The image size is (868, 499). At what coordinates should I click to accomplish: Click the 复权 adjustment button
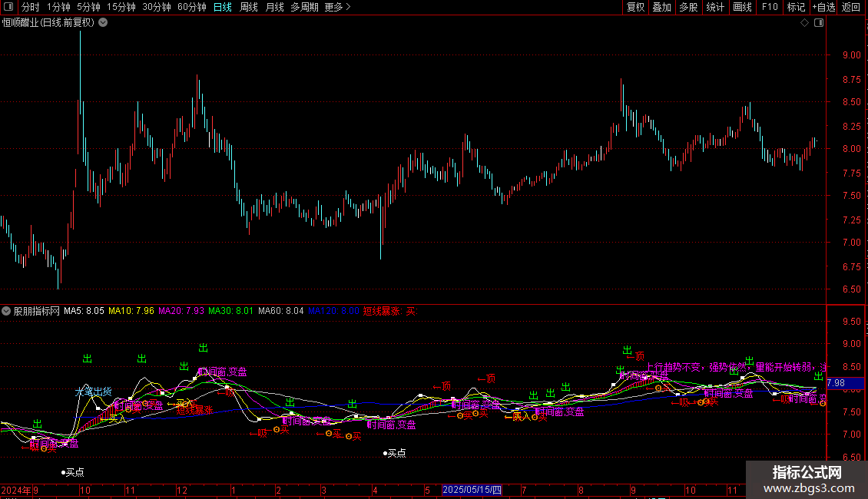pos(635,7)
